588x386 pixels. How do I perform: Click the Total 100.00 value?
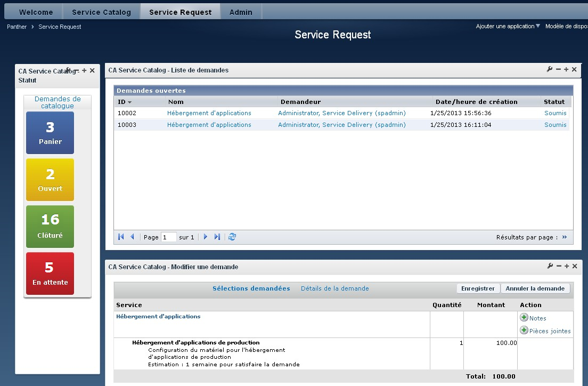[x=504, y=376]
